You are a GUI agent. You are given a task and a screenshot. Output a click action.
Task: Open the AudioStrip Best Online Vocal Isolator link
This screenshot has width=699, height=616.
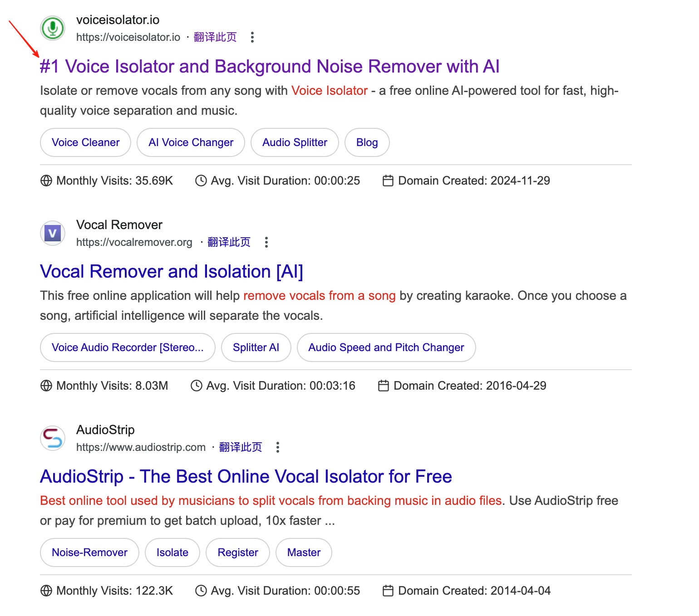tap(246, 477)
